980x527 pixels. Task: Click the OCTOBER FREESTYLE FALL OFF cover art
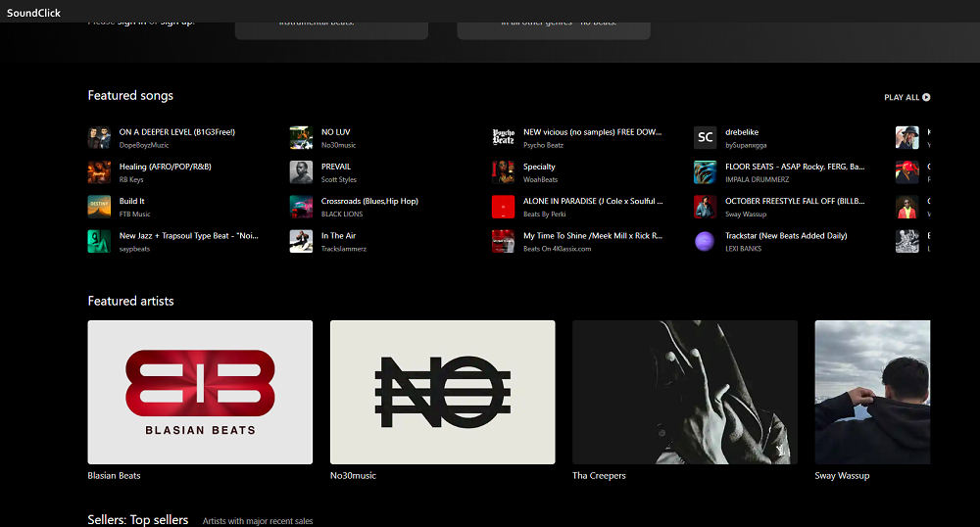point(705,207)
